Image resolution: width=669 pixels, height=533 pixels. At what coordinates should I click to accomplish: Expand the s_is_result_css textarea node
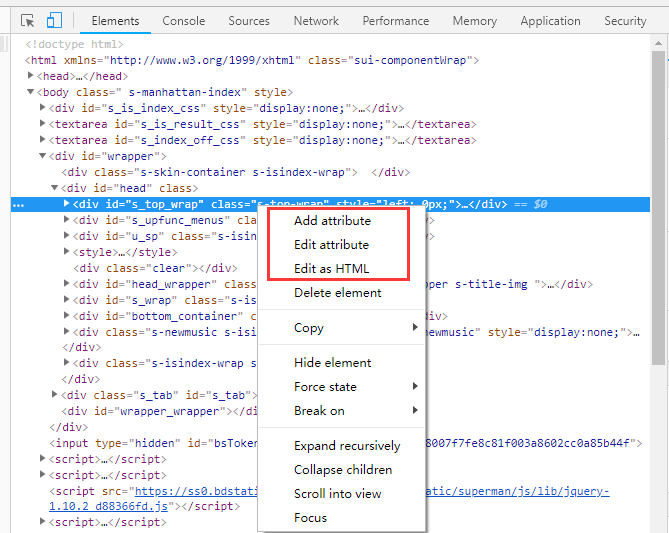click(x=42, y=123)
